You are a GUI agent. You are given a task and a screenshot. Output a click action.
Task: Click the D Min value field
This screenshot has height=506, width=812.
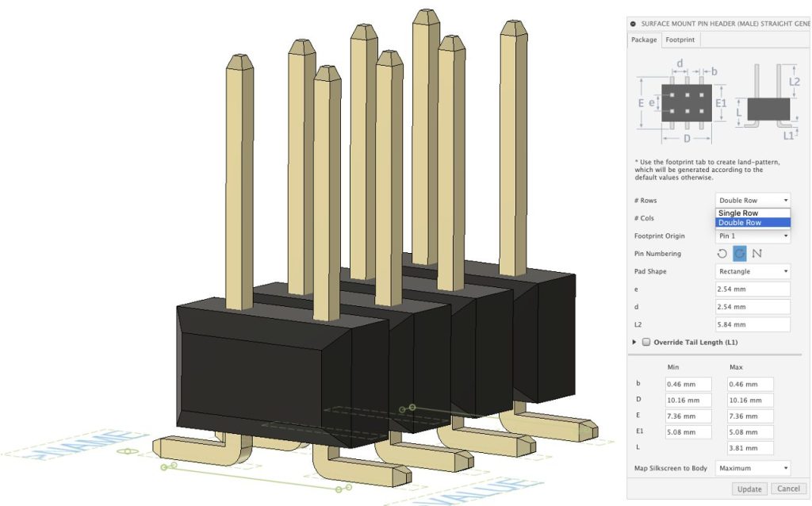pos(688,401)
